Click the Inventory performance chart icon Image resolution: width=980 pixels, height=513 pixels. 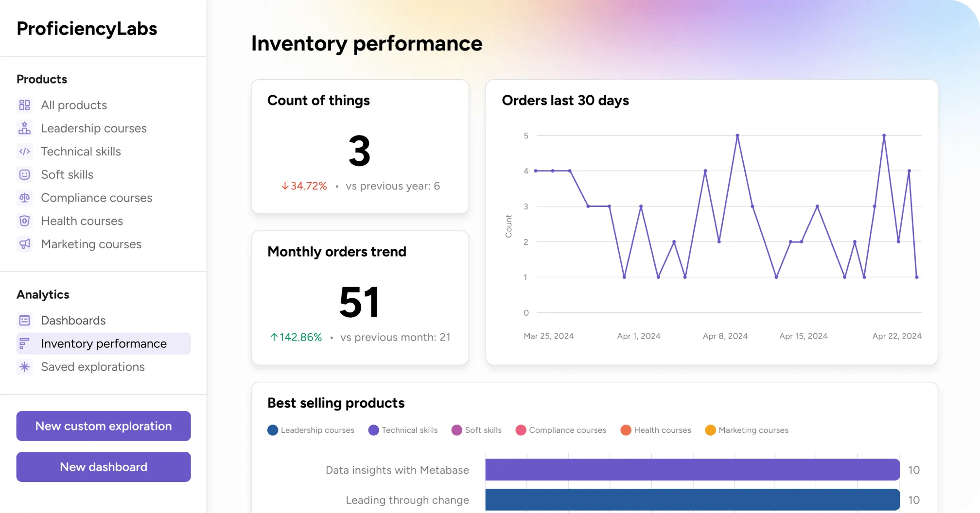[24, 343]
